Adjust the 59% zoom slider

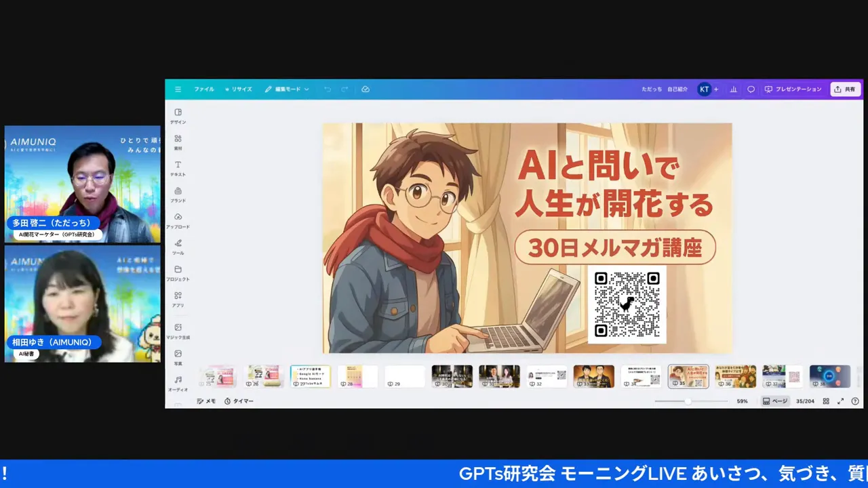[x=688, y=401]
